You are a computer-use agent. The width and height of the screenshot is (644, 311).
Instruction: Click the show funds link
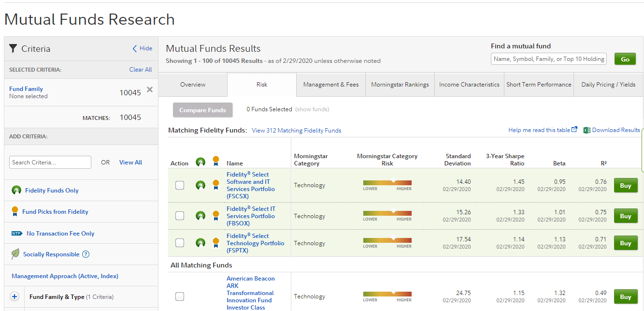[x=312, y=109]
